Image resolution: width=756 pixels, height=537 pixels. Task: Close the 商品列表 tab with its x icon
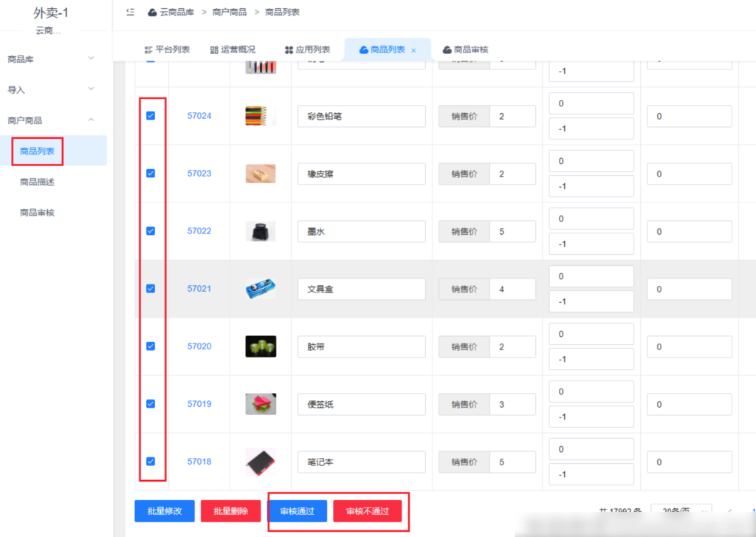click(412, 49)
